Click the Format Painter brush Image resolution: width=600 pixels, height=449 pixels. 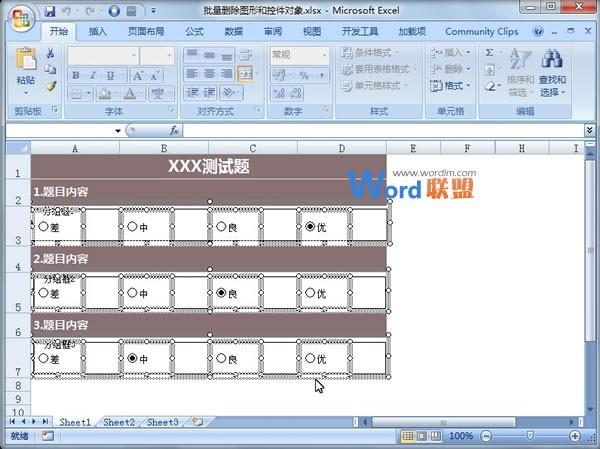(50, 86)
